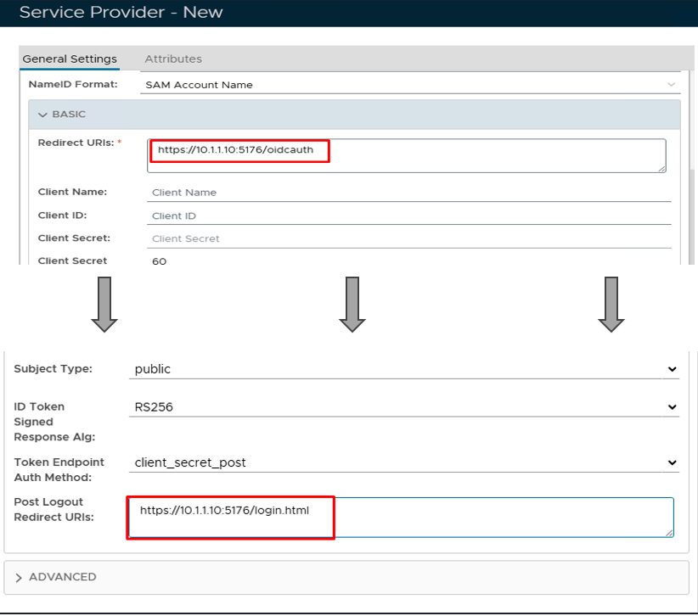Click the Post Logout Redirect URIs resize handle
Viewport: 698px width, 616px height.
click(x=669, y=532)
